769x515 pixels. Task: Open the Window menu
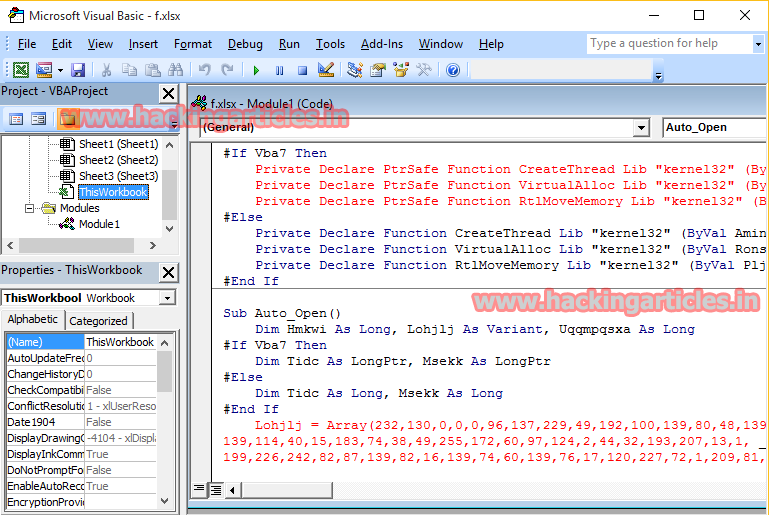pyautogui.click(x=440, y=44)
